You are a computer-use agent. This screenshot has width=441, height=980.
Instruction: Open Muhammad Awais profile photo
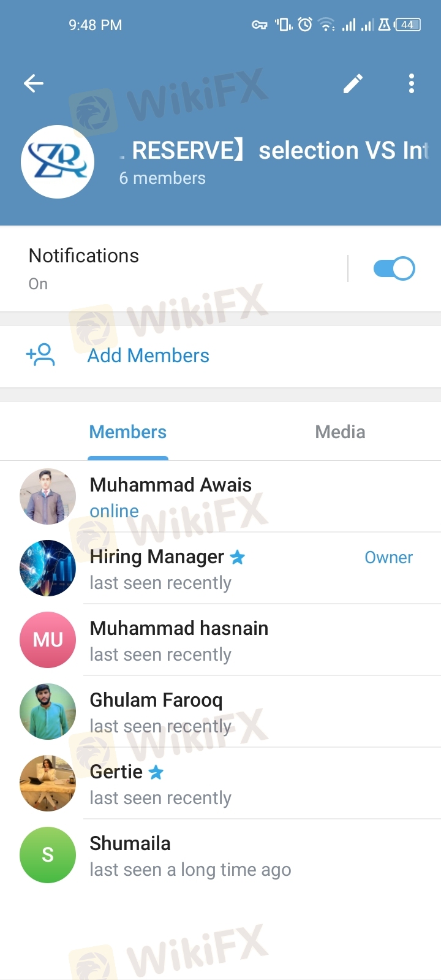[48, 496]
